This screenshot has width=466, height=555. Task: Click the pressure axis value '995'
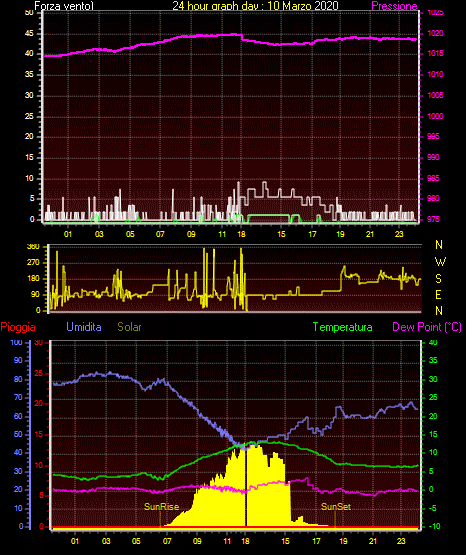pos(433,136)
